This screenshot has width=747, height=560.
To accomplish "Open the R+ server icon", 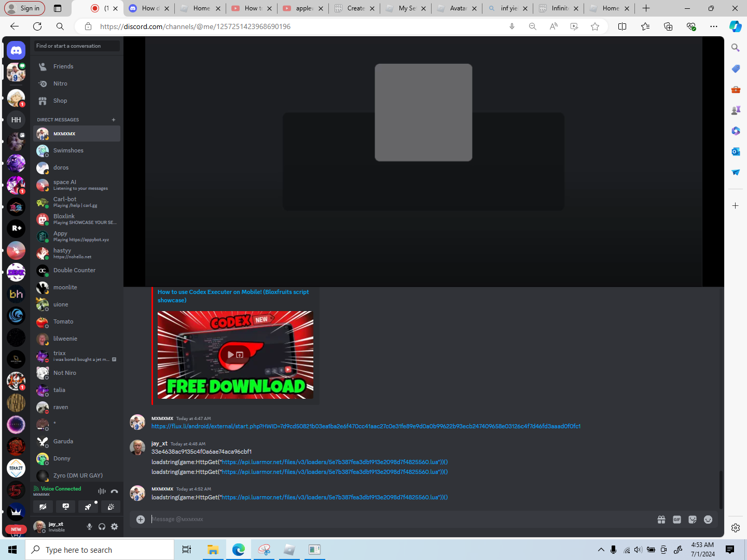I will tap(16, 229).
